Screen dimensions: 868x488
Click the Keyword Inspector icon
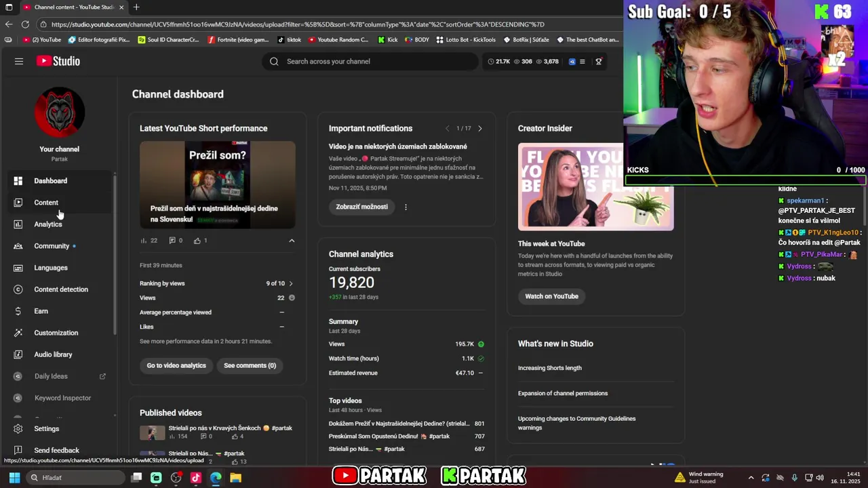pyautogui.click(x=18, y=398)
